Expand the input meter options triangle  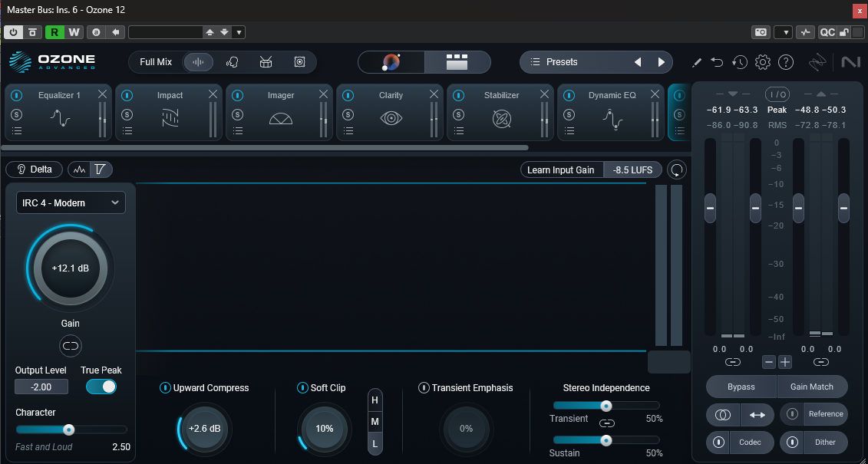click(733, 94)
